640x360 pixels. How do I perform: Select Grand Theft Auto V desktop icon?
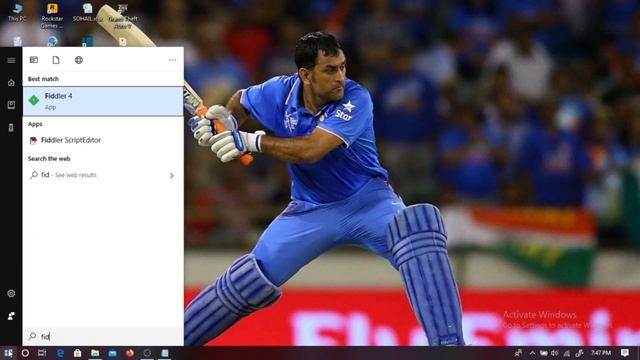122,16
